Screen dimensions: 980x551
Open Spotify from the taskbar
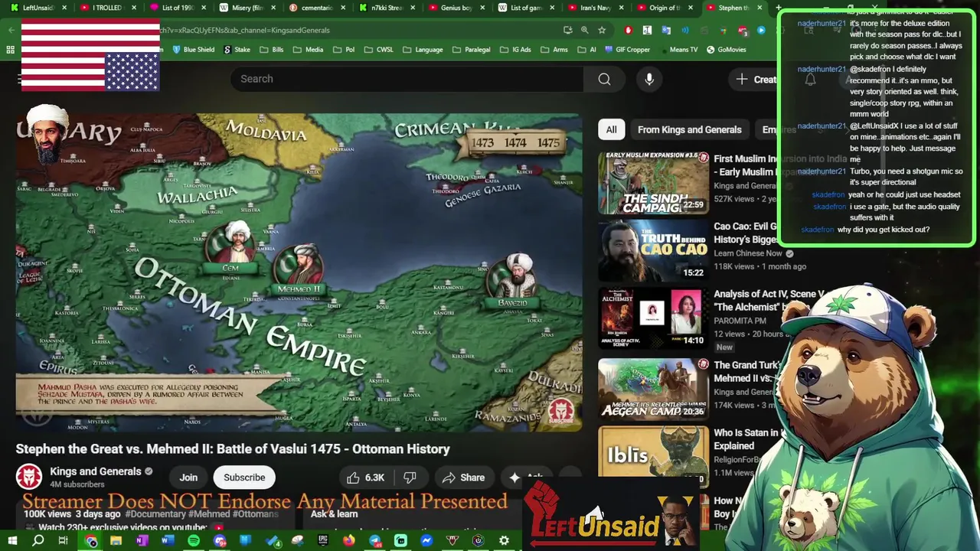click(194, 541)
